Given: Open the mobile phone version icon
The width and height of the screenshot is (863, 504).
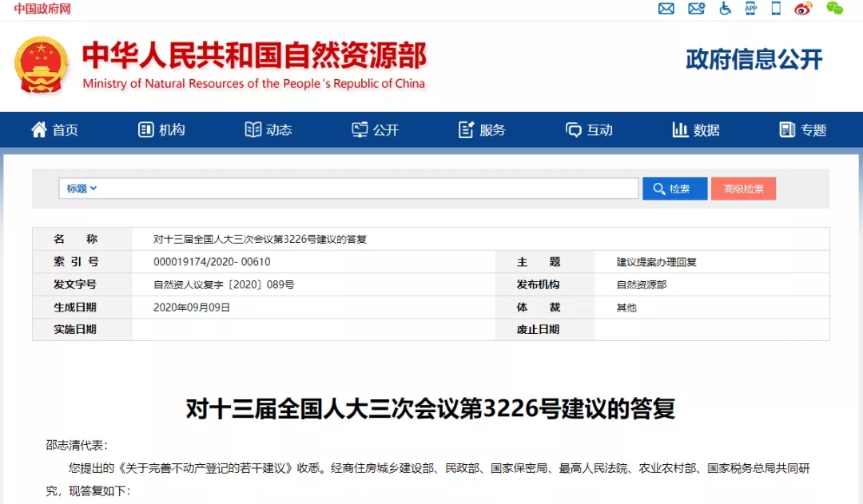Looking at the screenshot, I should [776, 8].
